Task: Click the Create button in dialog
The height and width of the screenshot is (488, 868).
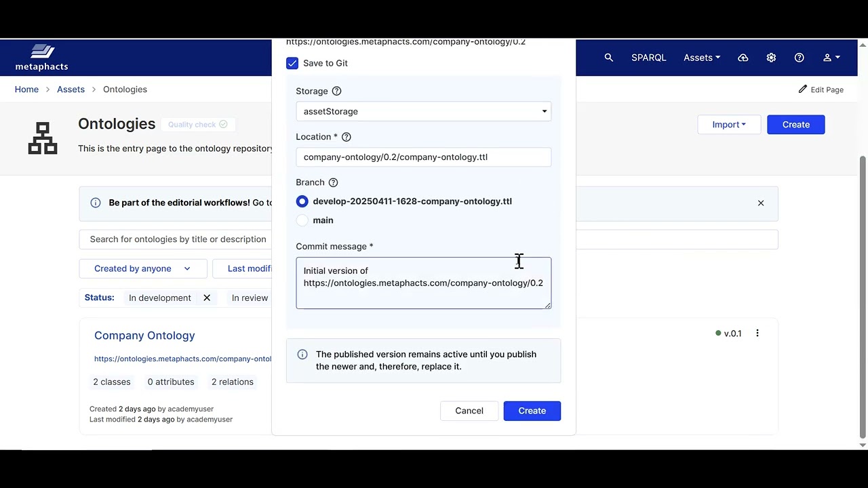Action: click(532, 411)
